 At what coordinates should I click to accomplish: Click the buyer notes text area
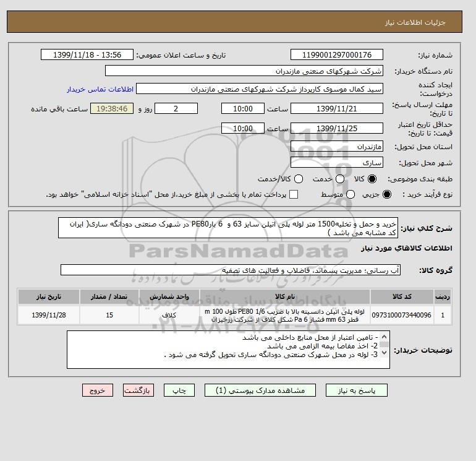tap(228, 350)
